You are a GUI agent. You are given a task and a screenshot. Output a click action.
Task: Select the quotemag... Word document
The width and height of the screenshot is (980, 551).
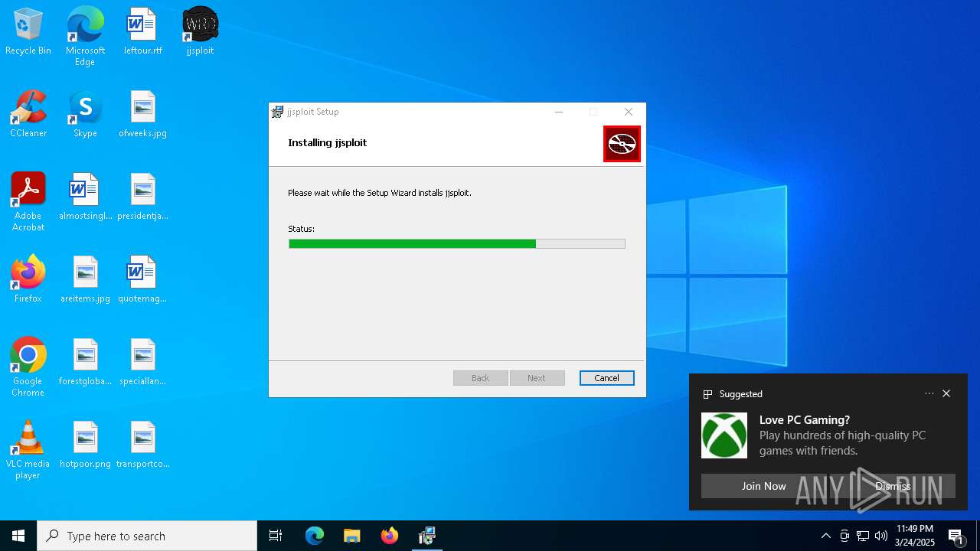(143, 279)
